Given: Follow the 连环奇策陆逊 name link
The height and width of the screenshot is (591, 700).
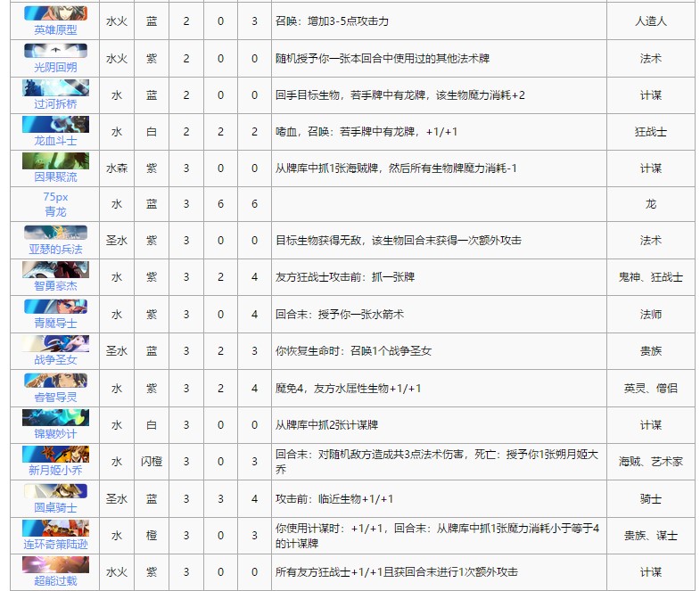Looking at the screenshot, I should point(55,544).
